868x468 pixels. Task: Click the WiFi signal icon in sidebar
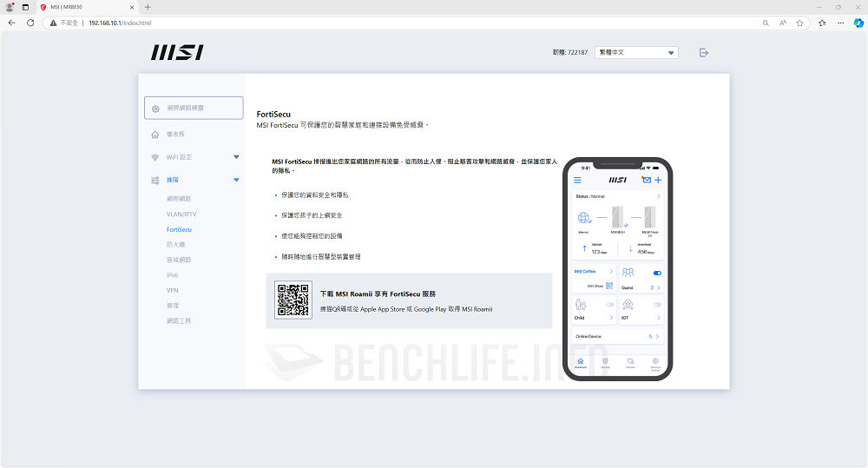click(x=155, y=157)
